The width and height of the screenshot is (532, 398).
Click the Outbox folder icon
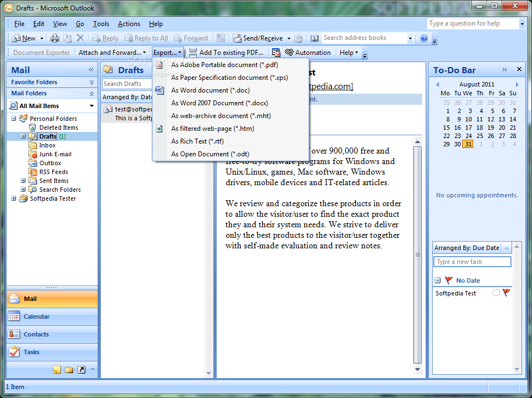(33, 163)
